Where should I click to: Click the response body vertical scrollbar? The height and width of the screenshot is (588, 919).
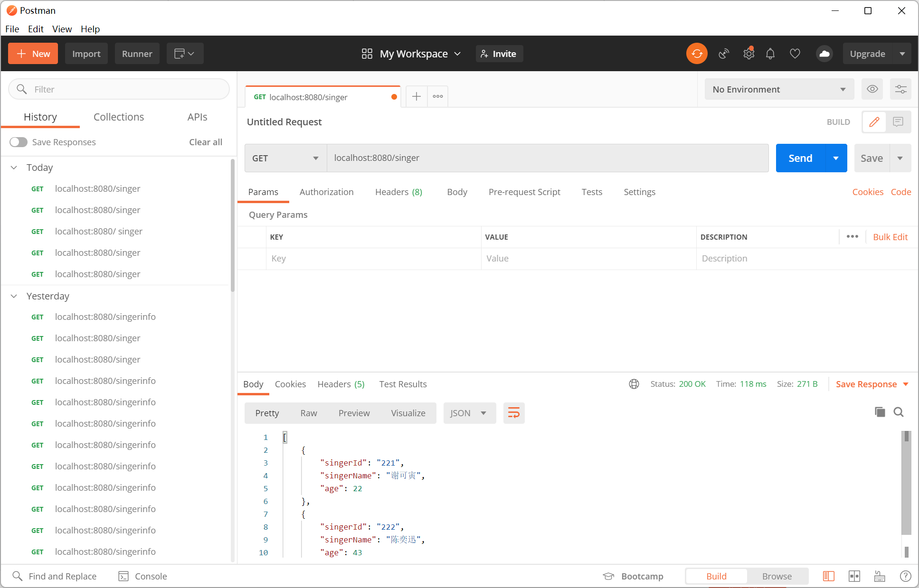(x=906, y=494)
